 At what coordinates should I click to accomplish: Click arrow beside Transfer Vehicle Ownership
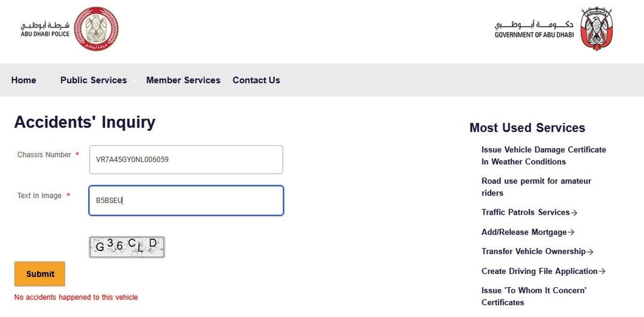tap(590, 252)
